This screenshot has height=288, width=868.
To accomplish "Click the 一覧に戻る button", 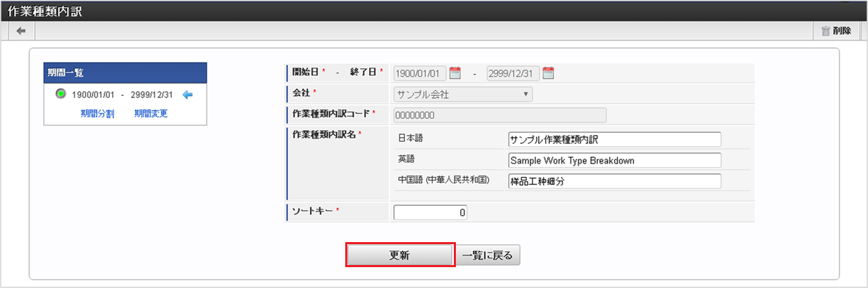I will click(487, 255).
